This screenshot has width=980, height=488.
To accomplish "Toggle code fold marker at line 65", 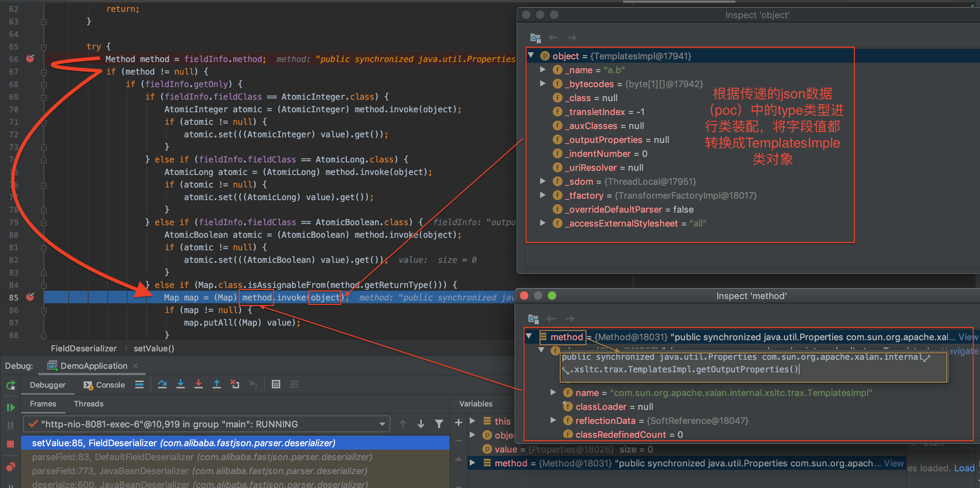I will (x=44, y=47).
